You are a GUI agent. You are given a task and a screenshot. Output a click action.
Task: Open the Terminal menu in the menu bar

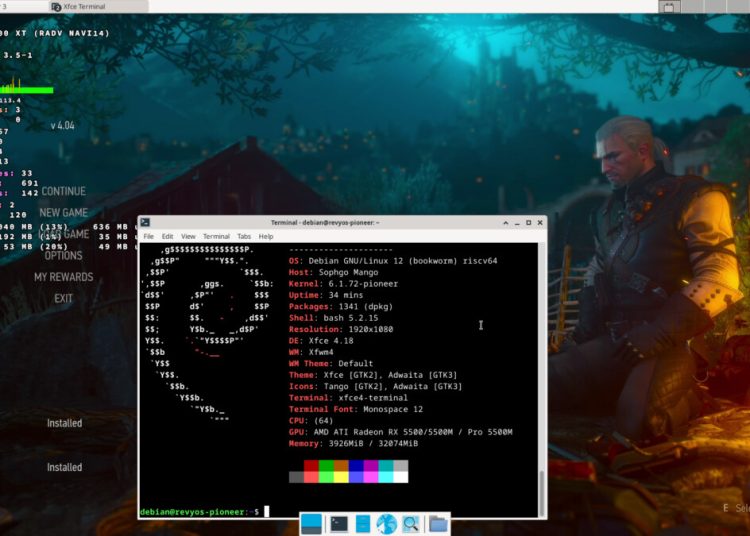point(216,236)
